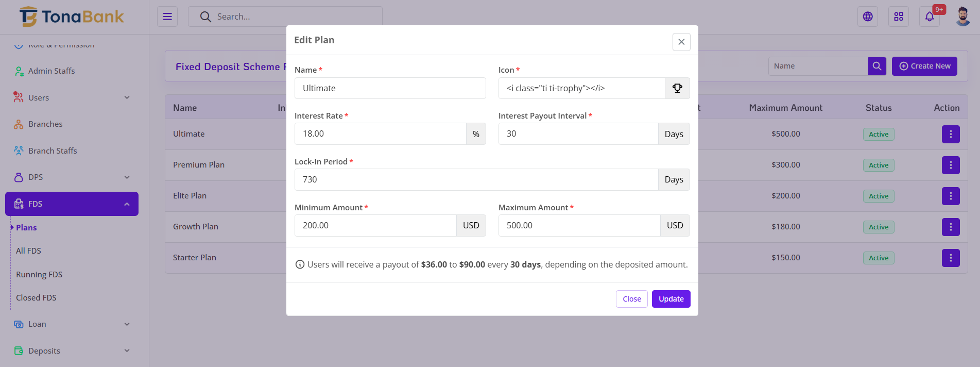
Task: Open Running FDS submenu item
Action: coord(39,274)
